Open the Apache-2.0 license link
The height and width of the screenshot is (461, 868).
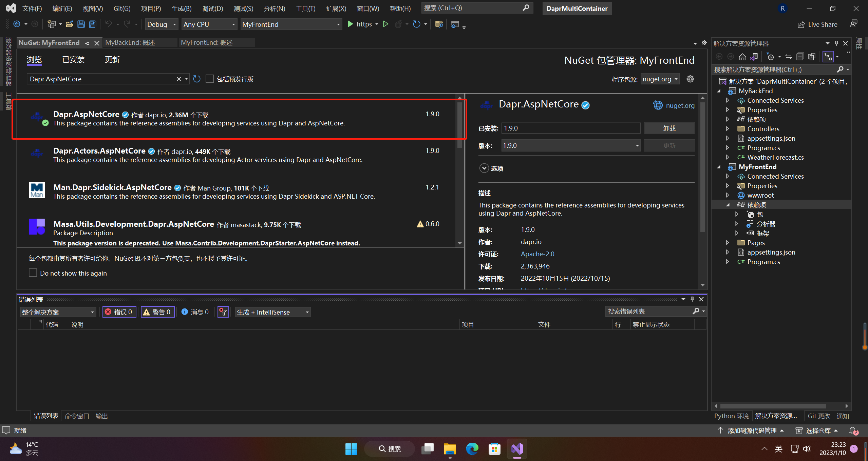point(537,254)
